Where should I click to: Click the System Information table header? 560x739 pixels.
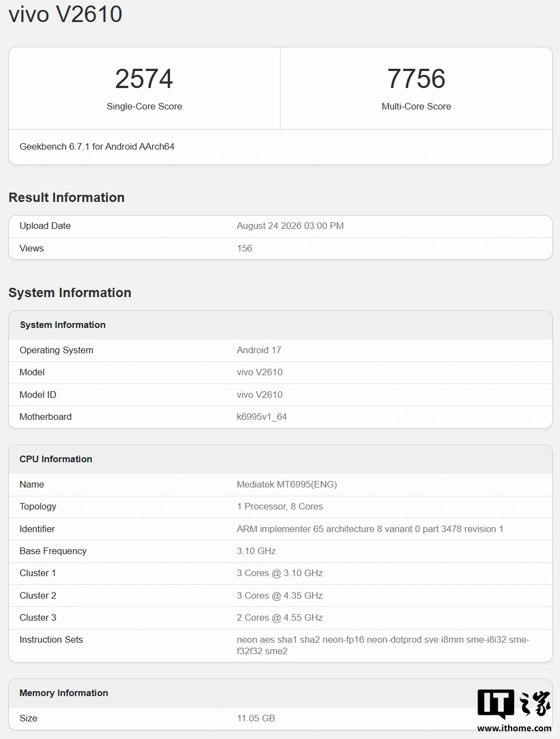click(x=63, y=325)
